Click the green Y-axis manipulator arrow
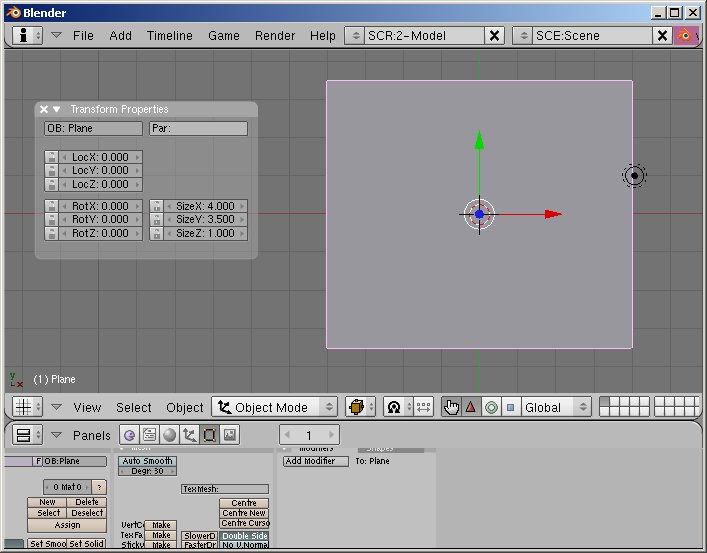Viewport: 707px width, 553px height. coord(479,140)
